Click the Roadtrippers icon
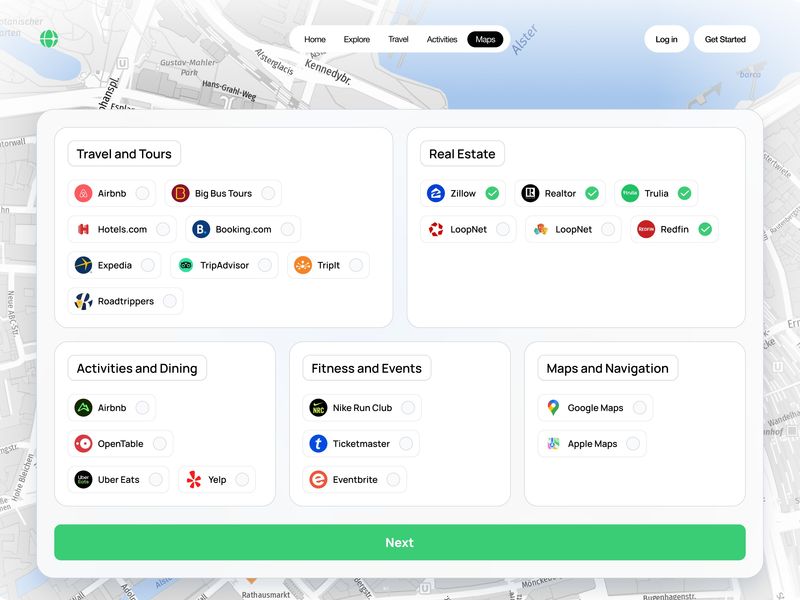Image resolution: width=800 pixels, height=600 pixels. (83, 301)
